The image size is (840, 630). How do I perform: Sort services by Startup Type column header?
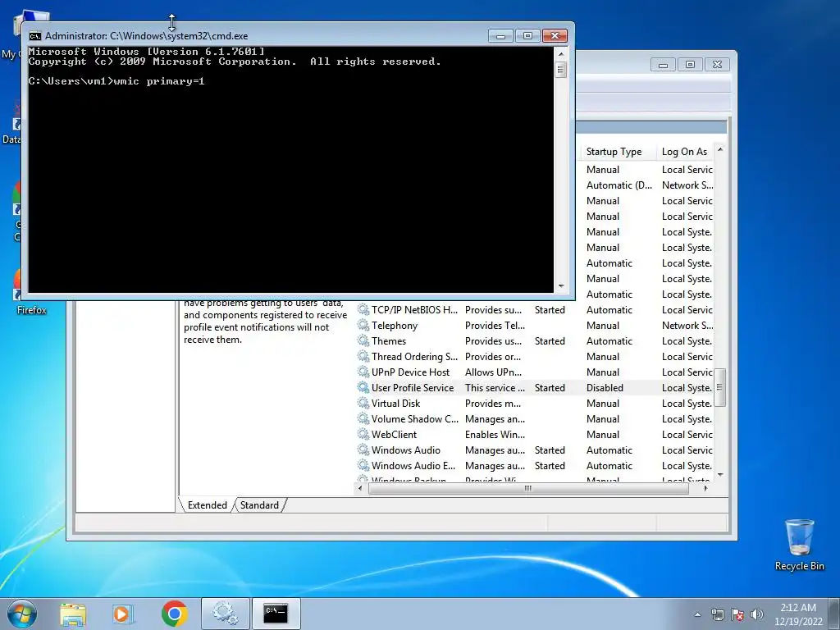pos(617,152)
